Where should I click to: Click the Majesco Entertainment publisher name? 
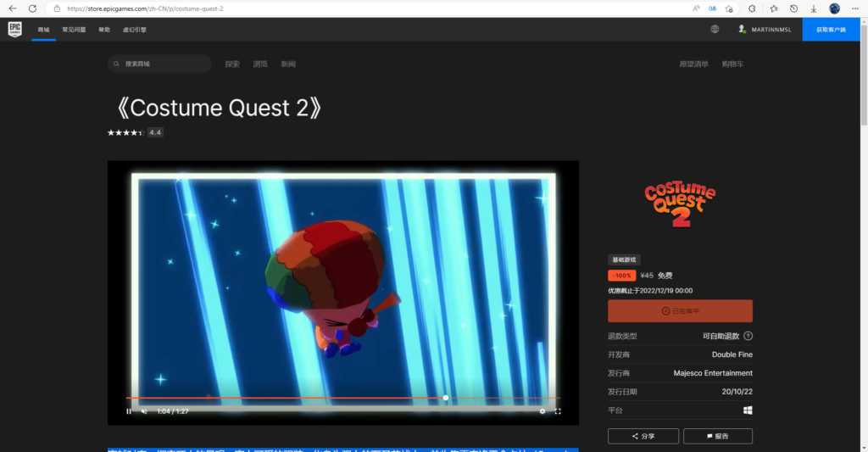(713, 373)
